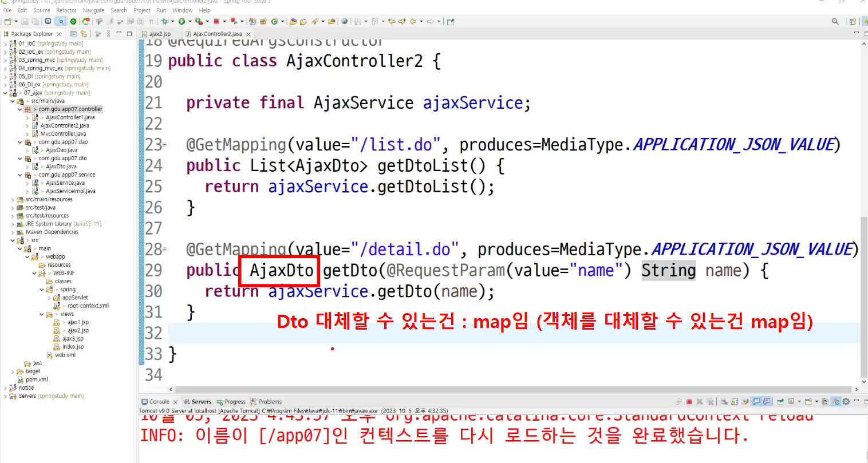Screen dimensions: 868x463
Task: Select AjaxController1.java in Package Explorer
Action: click(x=70, y=117)
